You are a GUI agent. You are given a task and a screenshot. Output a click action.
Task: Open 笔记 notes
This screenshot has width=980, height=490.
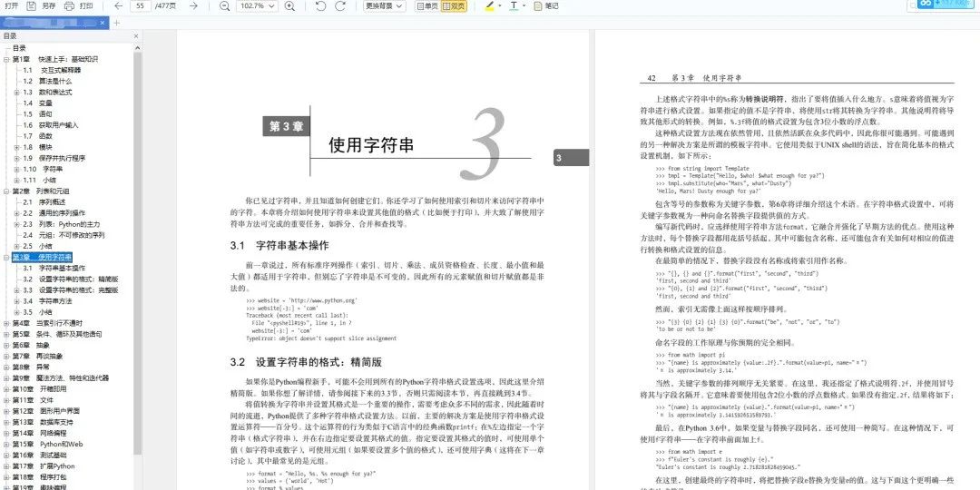tap(546, 5)
